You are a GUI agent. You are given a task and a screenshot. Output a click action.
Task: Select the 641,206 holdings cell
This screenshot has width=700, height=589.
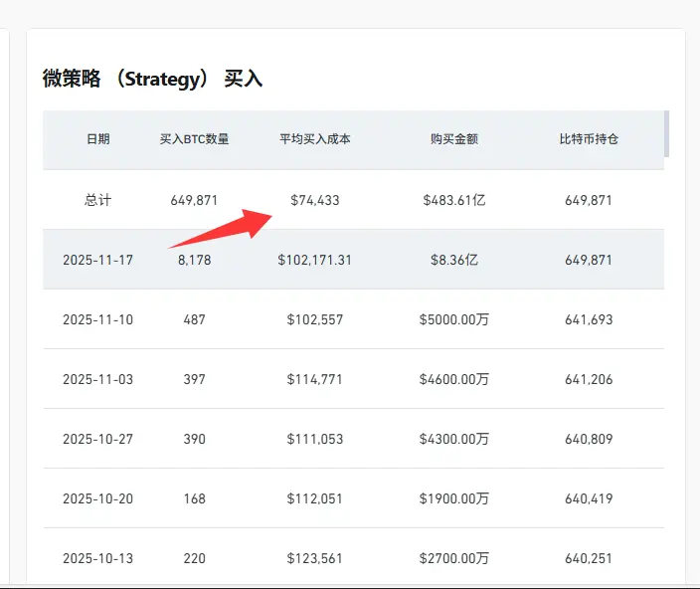pyautogui.click(x=589, y=380)
